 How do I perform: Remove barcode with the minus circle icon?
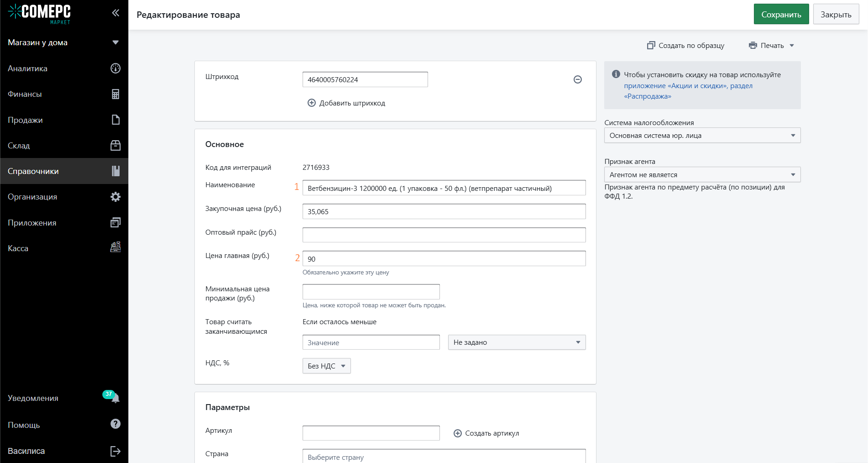click(577, 79)
